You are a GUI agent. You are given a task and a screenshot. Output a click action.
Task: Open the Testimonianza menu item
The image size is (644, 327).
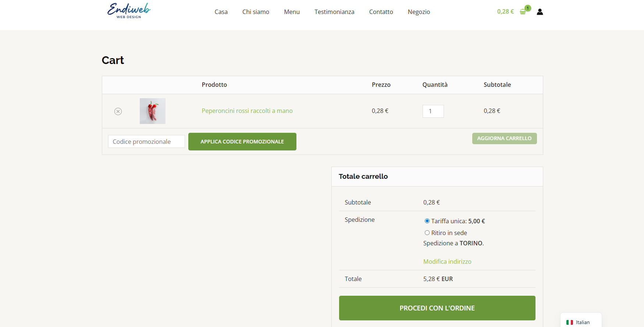click(x=334, y=12)
